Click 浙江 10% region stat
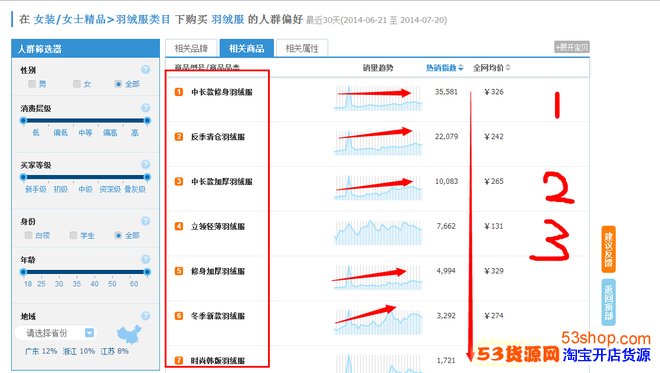 pyautogui.click(x=79, y=351)
